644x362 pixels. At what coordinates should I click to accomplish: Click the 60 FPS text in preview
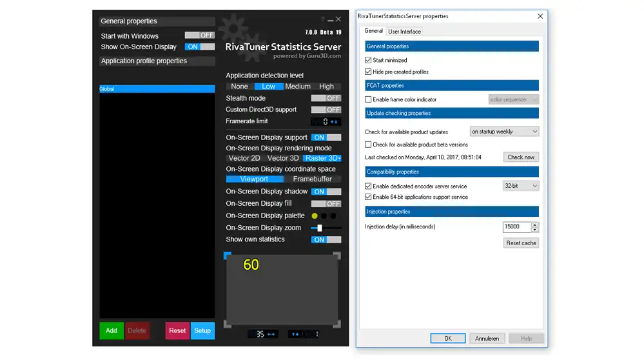[x=251, y=265]
